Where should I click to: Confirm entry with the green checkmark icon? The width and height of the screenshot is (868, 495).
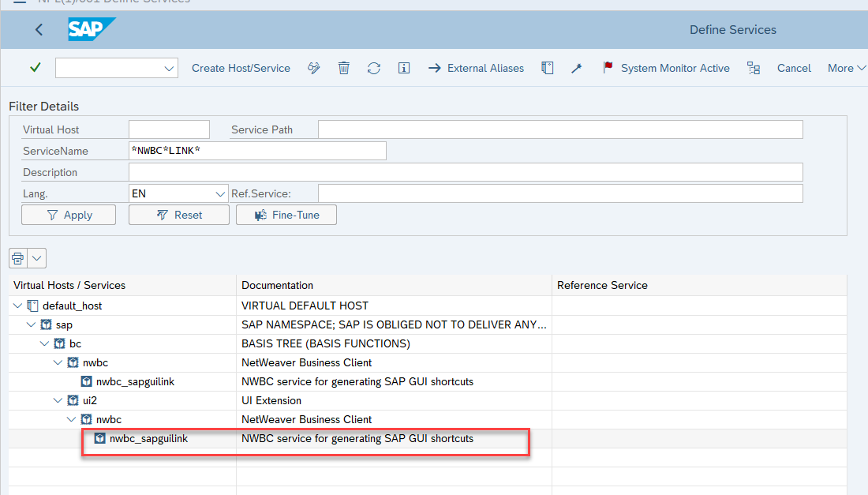[x=35, y=68]
